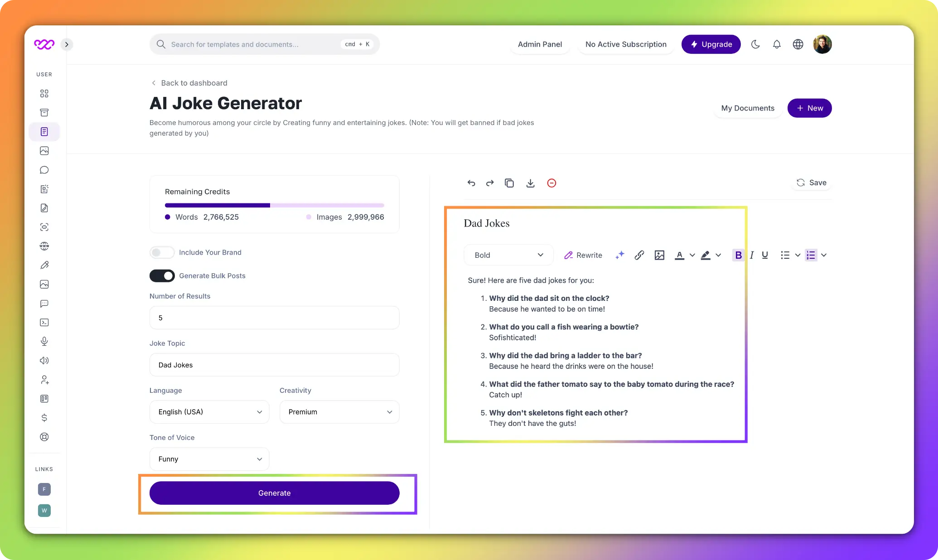The height and width of the screenshot is (560, 938).
Task: Expand the Language dropdown
Action: point(209,411)
